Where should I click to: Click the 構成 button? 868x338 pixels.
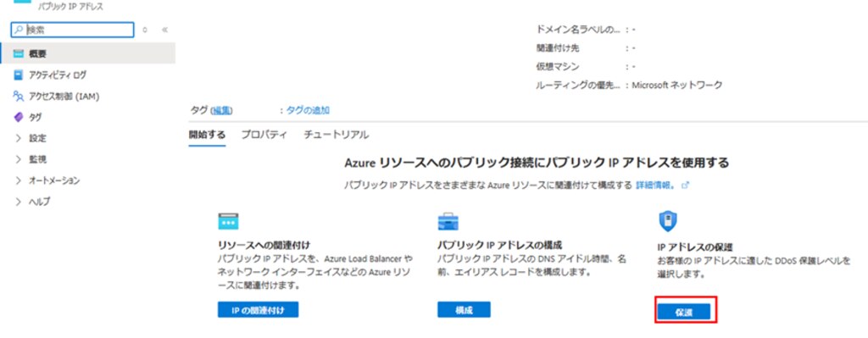[x=464, y=310]
